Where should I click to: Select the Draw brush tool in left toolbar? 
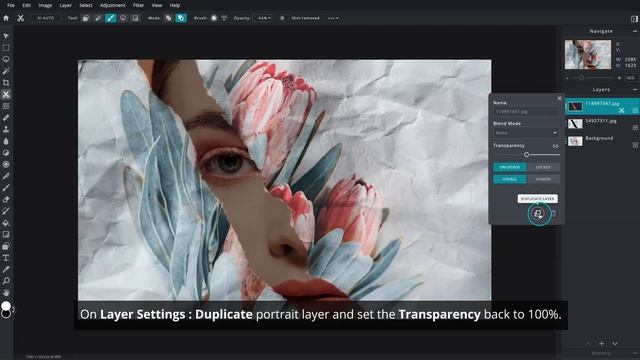pyautogui.click(x=6, y=188)
